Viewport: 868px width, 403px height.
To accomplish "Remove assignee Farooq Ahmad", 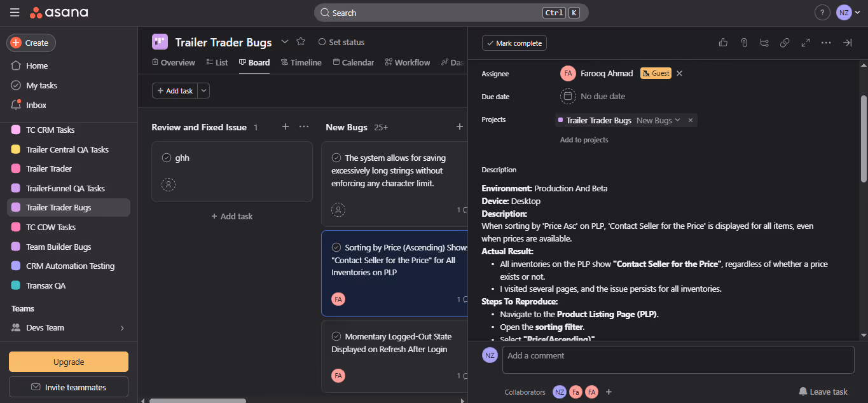I will pyautogui.click(x=679, y=74).
